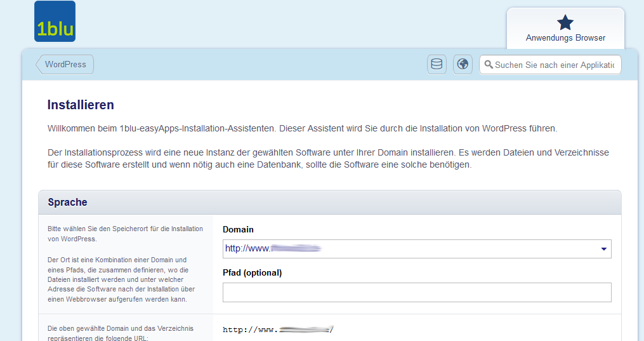Click the 'Der Ort ist eine Kombination' description
The height and width of the screenshot is (341, 644).
coord(121,279)
